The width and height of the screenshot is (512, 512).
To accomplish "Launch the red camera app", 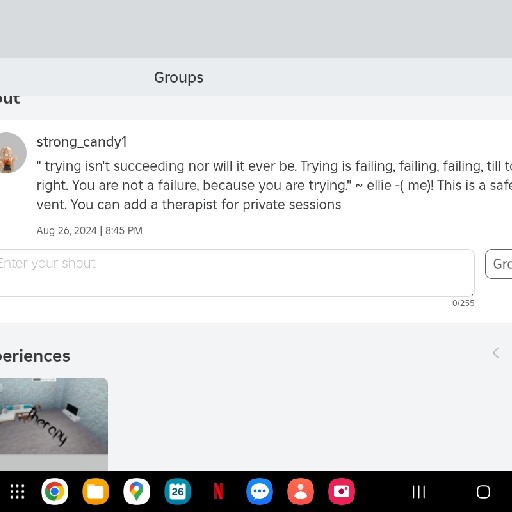I will (x=342, y=491).
